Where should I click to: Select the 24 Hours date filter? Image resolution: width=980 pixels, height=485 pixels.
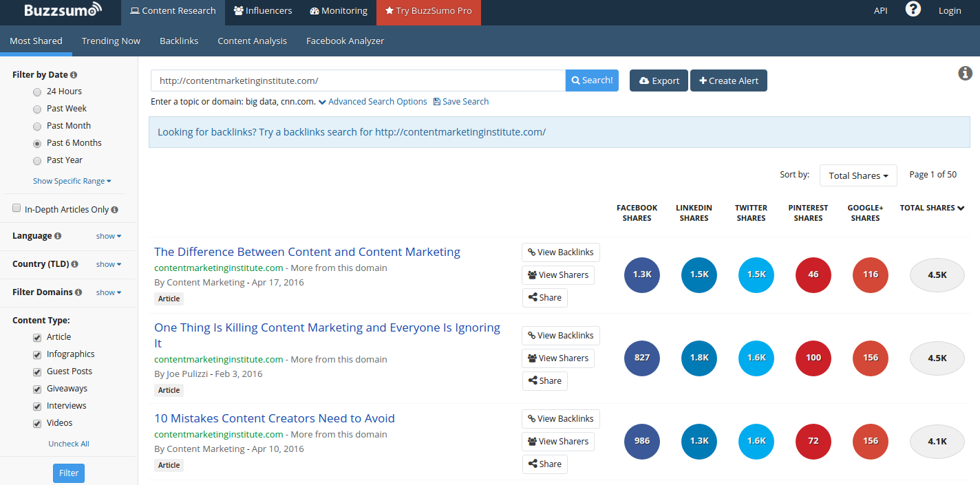[37, 91]
